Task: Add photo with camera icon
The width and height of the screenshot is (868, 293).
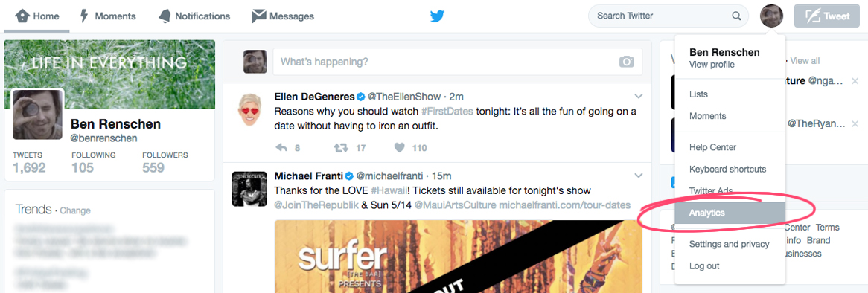Action: tap(626, 62)
